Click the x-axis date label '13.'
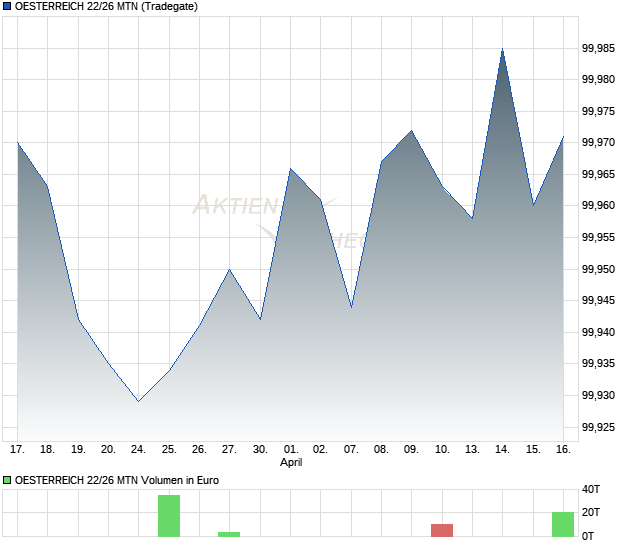 pos(472,450)
